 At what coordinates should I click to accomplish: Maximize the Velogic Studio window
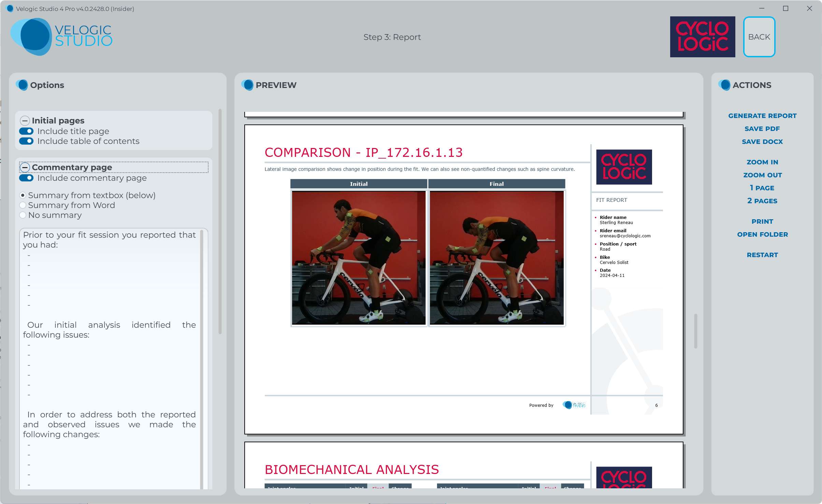click(785, 9)
